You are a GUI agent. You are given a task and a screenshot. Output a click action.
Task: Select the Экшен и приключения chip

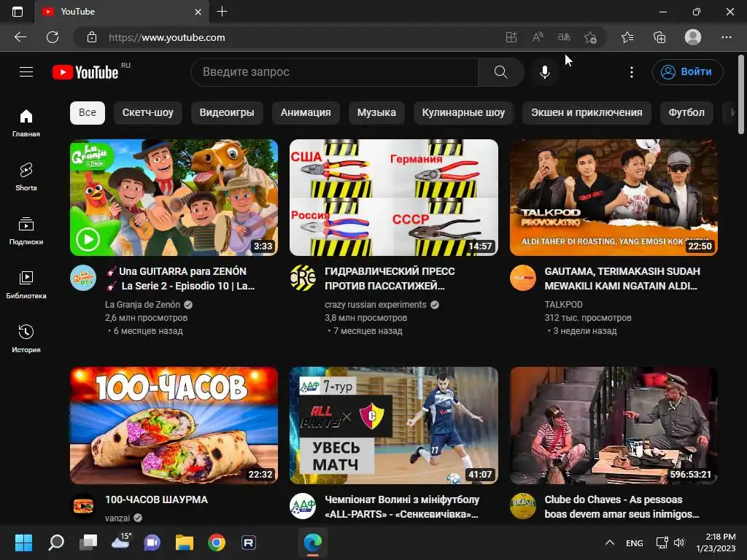click(587, 113)
